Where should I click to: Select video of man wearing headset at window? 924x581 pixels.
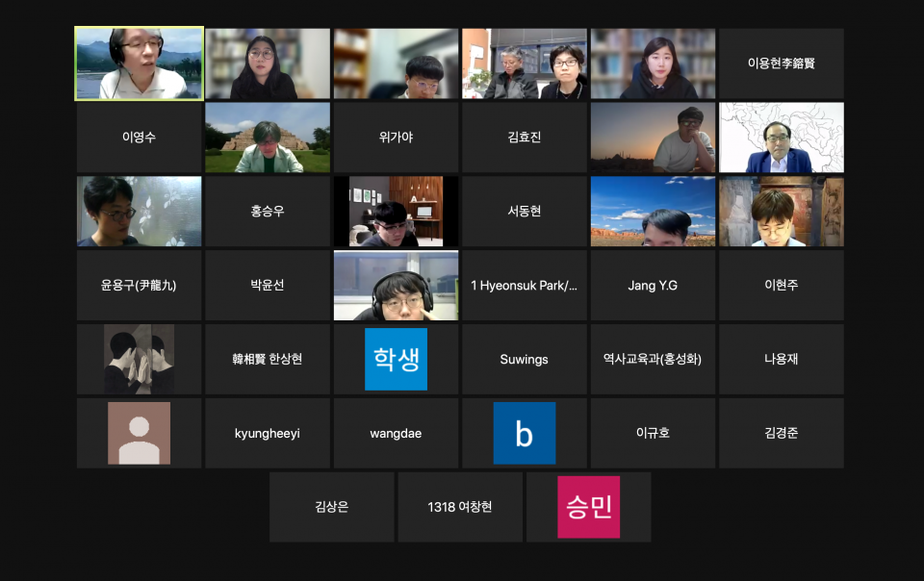396,286
